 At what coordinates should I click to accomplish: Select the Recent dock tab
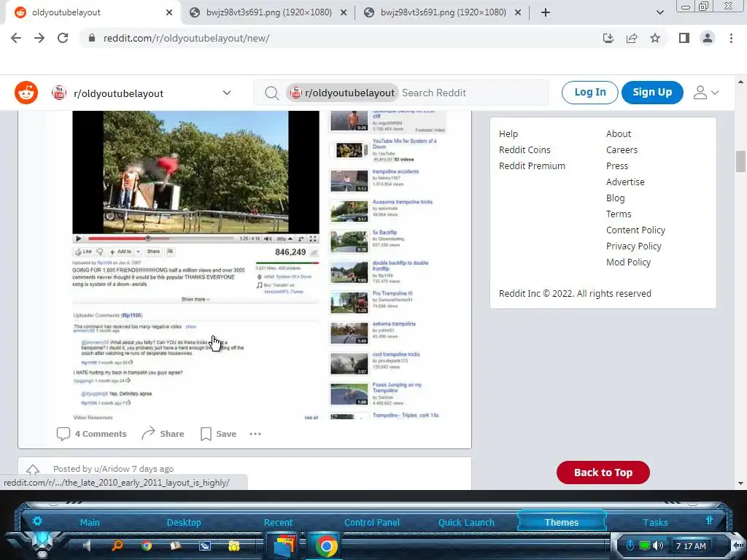click(x=278, y=522)
